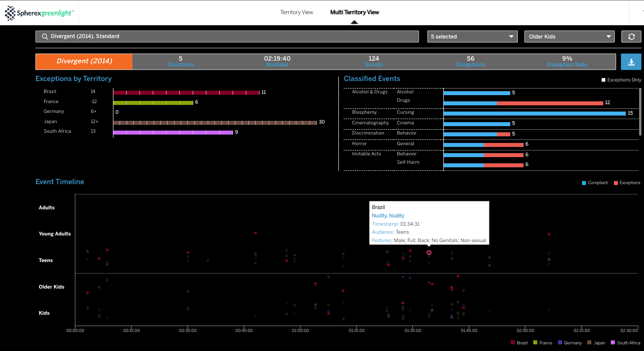Click the Exception Rate stat label
Screen dimensions: 644x351
point(567,65)
